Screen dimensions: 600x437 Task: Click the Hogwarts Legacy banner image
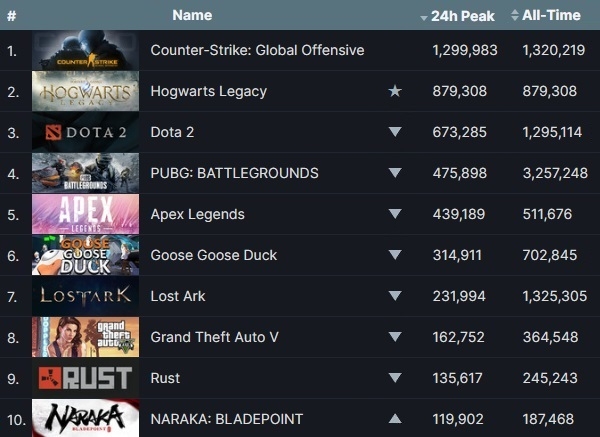tap(85, 91)
